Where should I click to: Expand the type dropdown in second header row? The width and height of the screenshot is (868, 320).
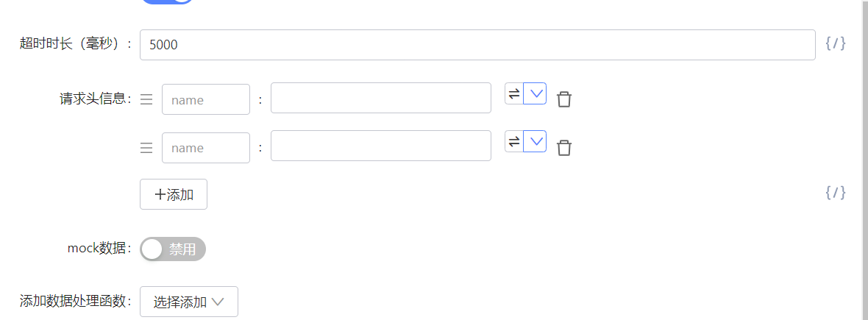[x=536, y=141]
